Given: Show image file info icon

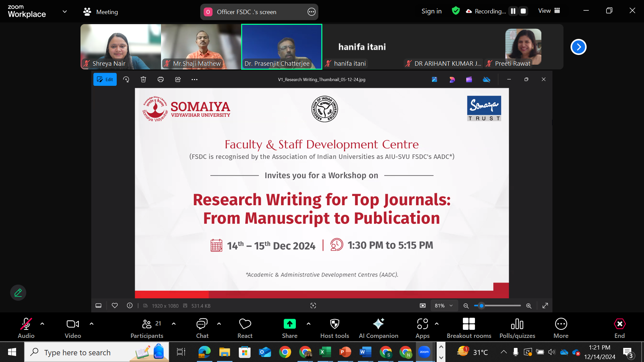Looking at the screenshot, I should 130,306.
